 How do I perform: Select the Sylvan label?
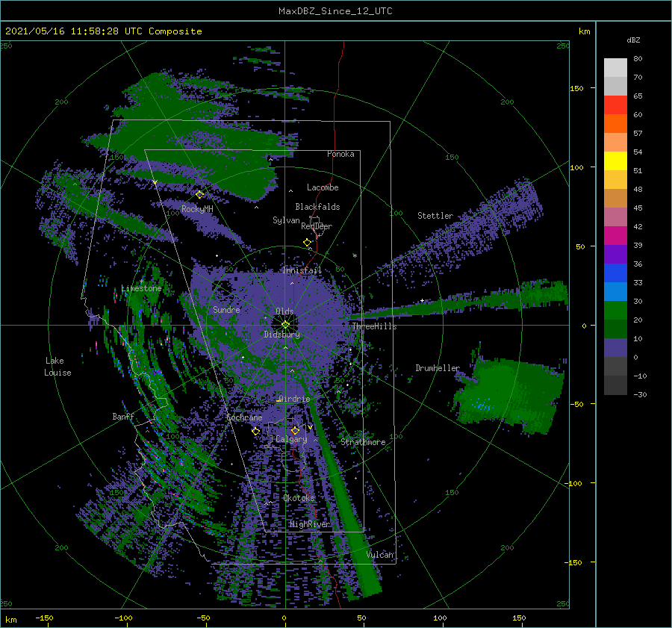click(x=286, y=220)
